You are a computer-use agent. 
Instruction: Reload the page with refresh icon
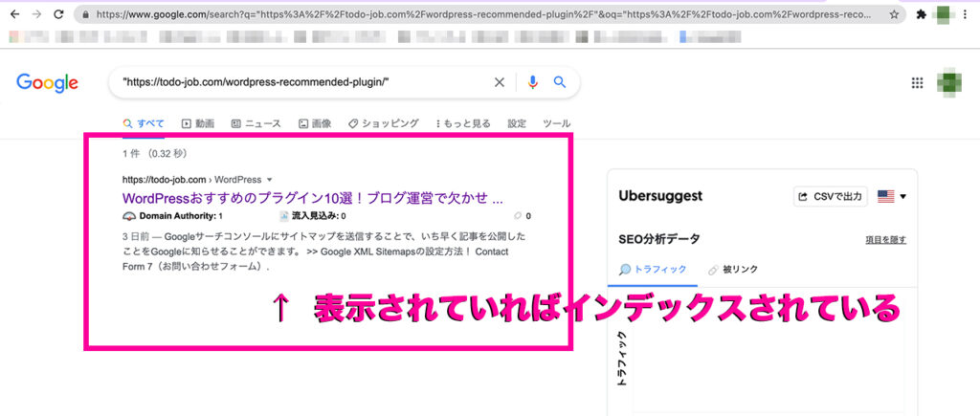coord(58,13)
